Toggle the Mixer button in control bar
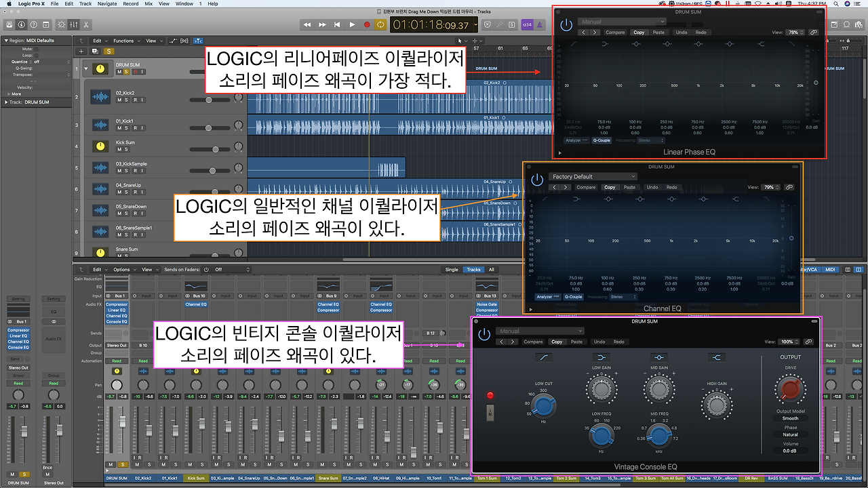Viewport: 868px width, 488px height. coord(74,24)
